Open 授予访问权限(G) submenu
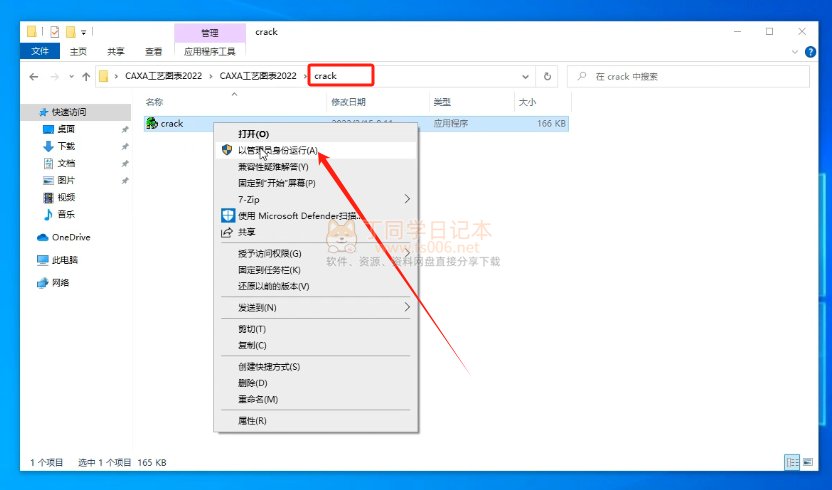This screenshot has height=490, width=832. (x=316, y=253)
